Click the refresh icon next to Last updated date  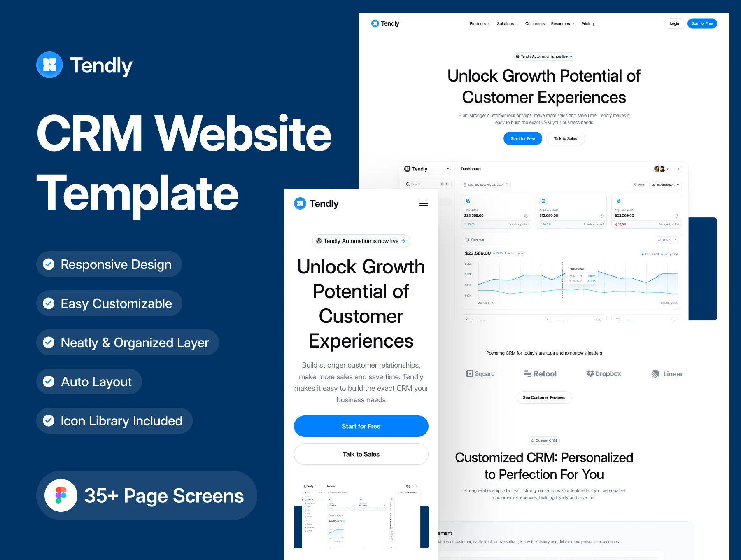tap(507, 185)
